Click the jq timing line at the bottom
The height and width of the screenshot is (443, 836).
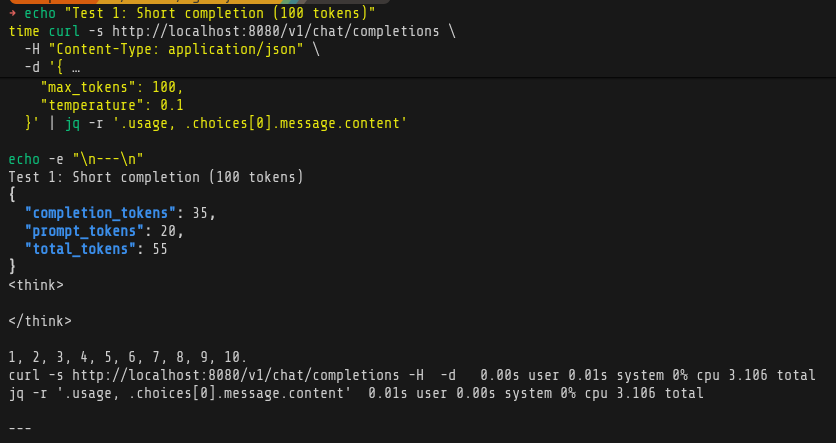(x=355, y=393)
